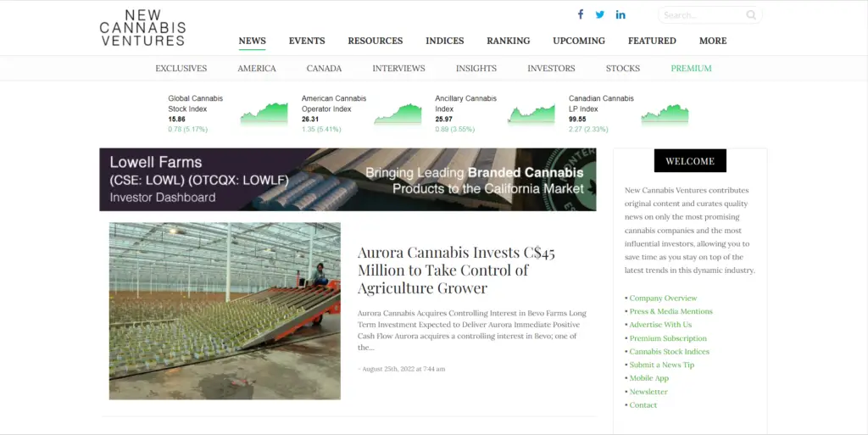The height and width of the screenshot is (435, 868).
Task: Open the LinkedIn icon
Action: [x=620, y=15]
